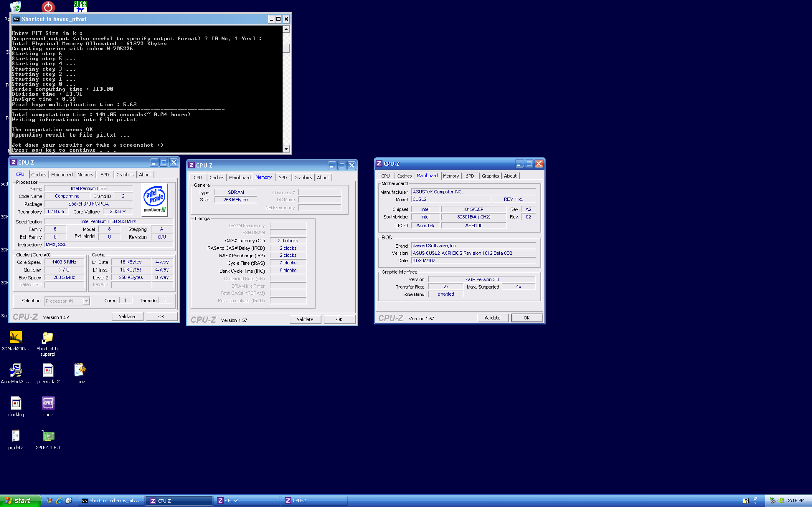The height and width of the screenshot is (507, 812).
Task: Select the clocklog desktop file icon
Action: coord(16,407)
